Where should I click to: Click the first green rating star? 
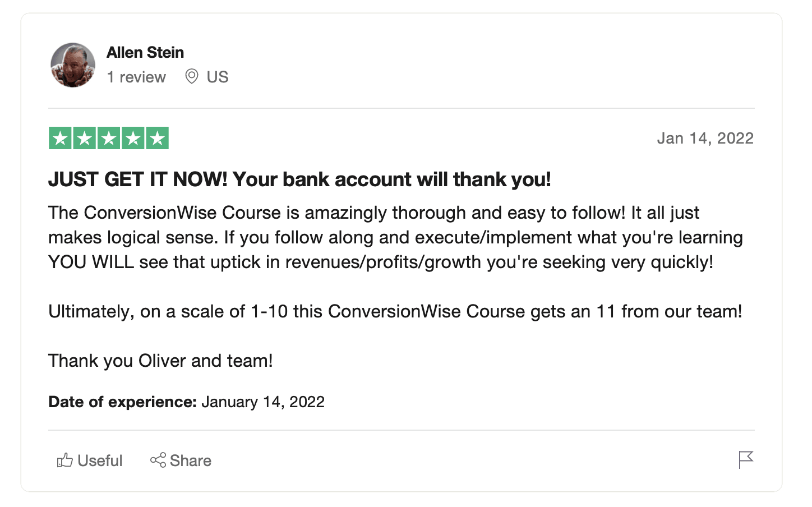(x=60, y=139)
